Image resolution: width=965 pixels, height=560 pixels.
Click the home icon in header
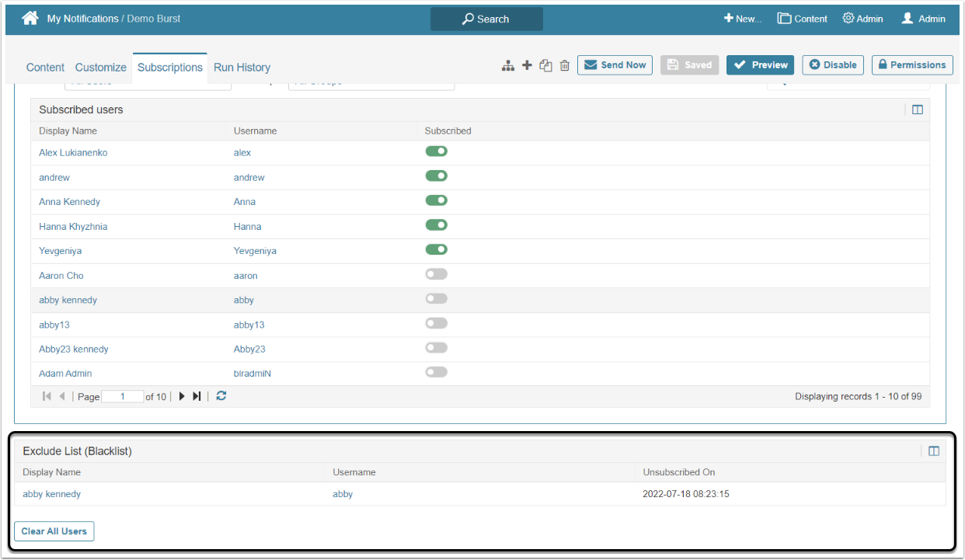[x=30, y=19]
